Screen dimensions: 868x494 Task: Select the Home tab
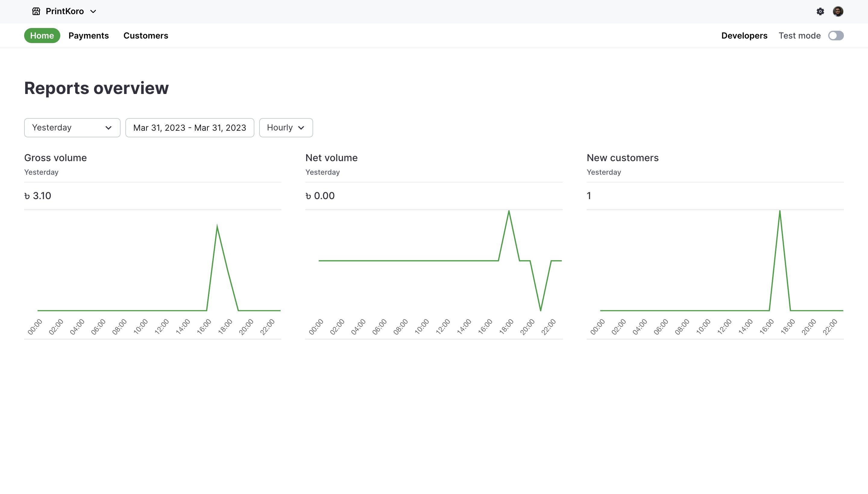tap(42, 35)
